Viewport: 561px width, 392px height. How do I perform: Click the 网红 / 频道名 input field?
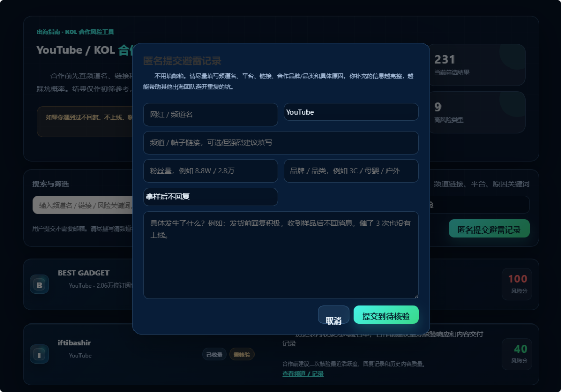pos(211,114)
